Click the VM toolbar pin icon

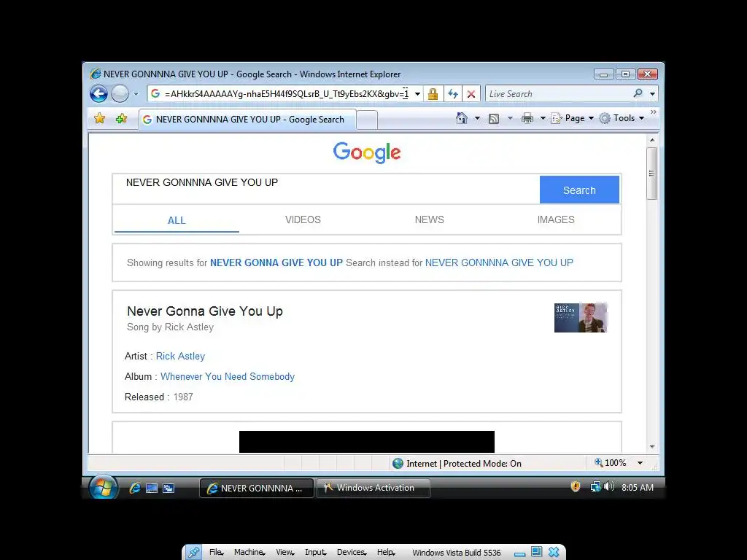click(x=193, y=553)
